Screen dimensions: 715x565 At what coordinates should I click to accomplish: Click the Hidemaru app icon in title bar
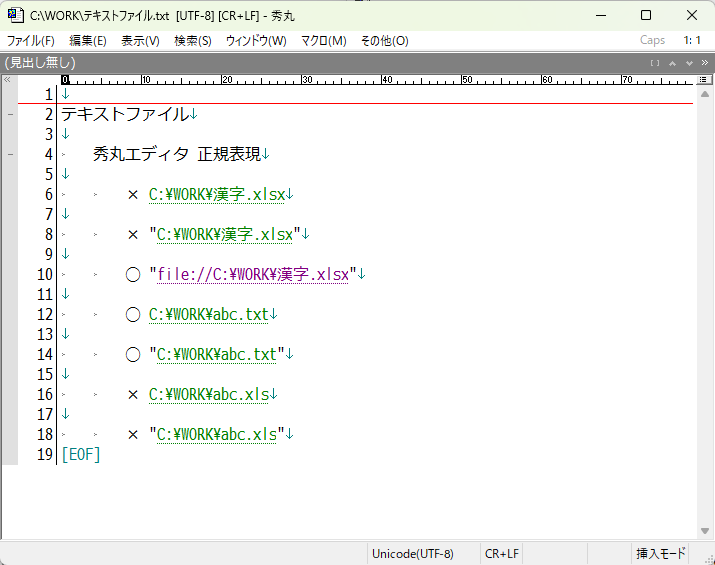click(15, 15)
